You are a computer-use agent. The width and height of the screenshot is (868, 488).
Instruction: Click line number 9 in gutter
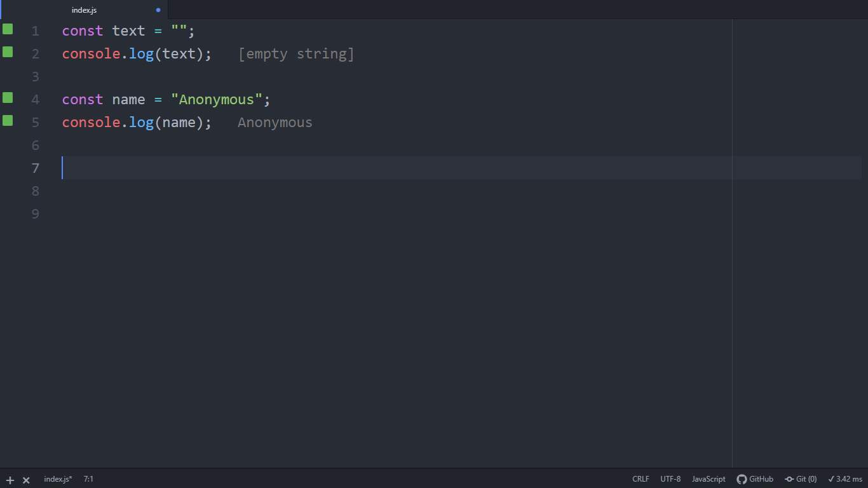click(35, 214)
